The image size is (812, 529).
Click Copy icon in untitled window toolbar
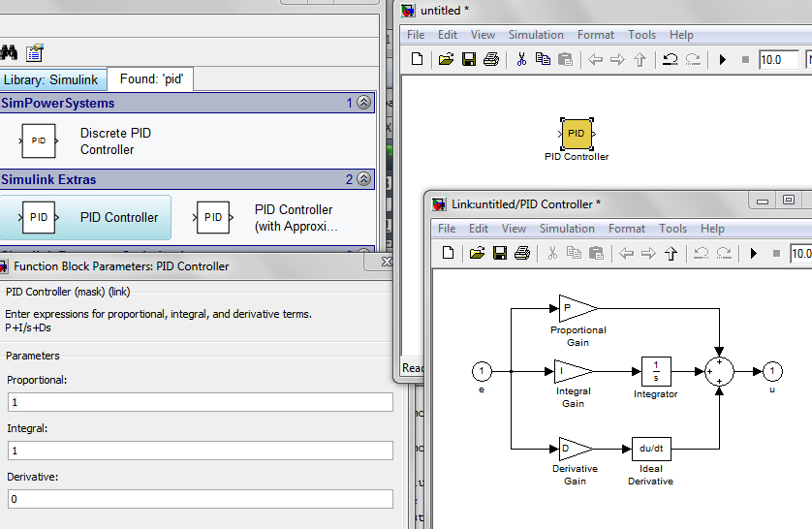click(543, 59)
